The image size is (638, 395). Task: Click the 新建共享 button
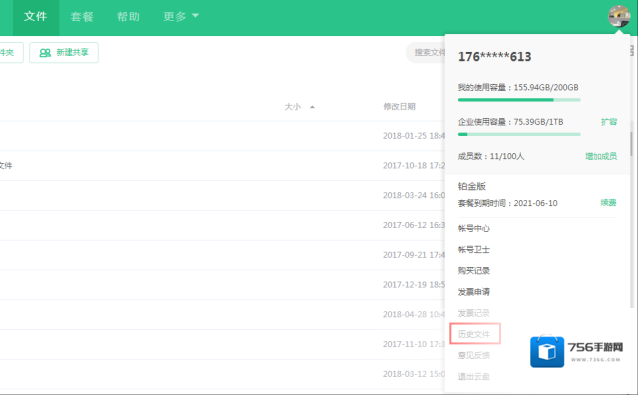[64, 52]
